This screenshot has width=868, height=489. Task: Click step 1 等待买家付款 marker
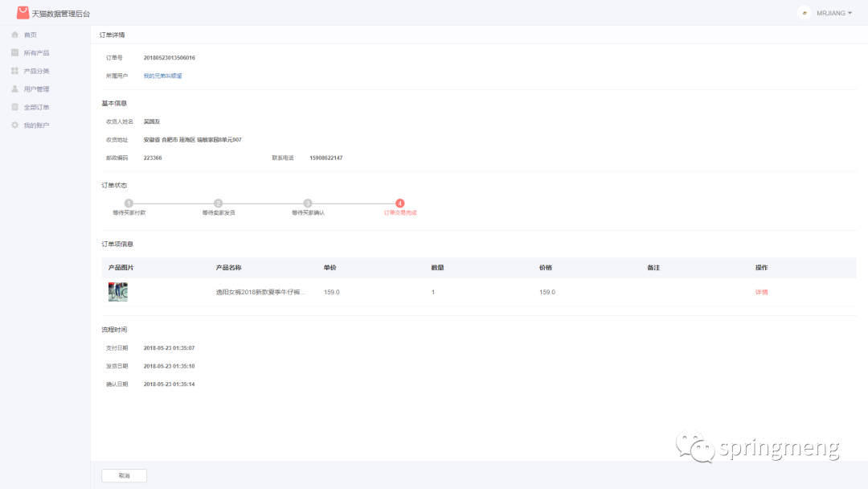tap(129, 203)
